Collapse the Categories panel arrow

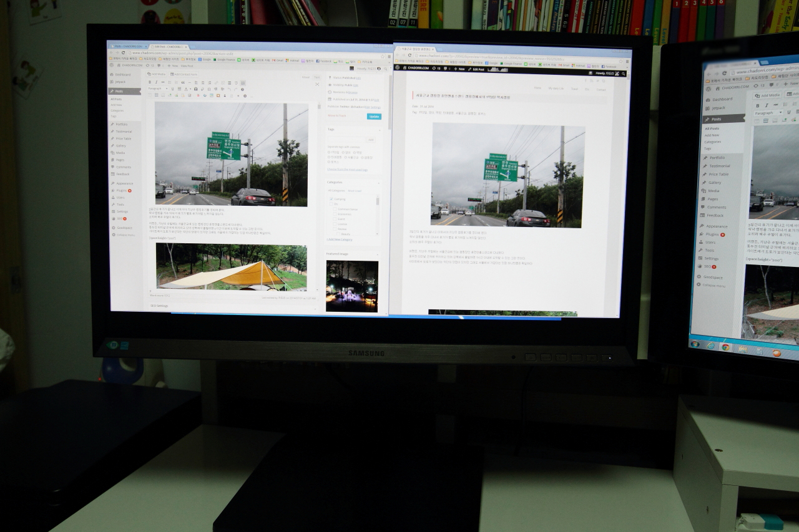pos(378,183)
